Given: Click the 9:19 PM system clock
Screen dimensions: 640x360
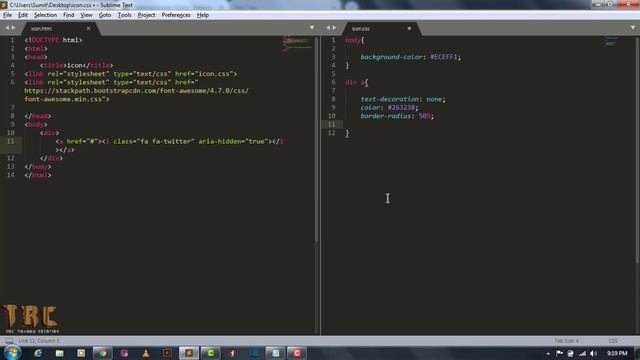Looking at the screenshot, I should [x=617, y=353].
